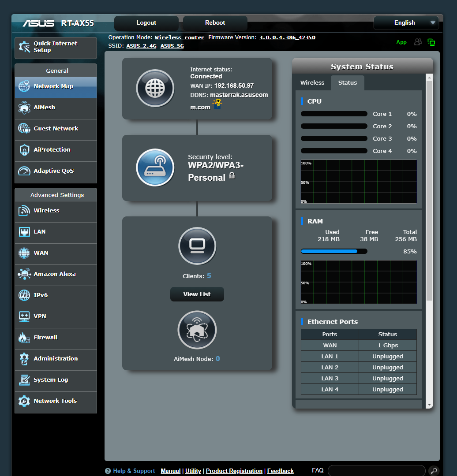Click the WAN globe icon in sidebar
The image size is (457, 476).
[x=24, y=253]
